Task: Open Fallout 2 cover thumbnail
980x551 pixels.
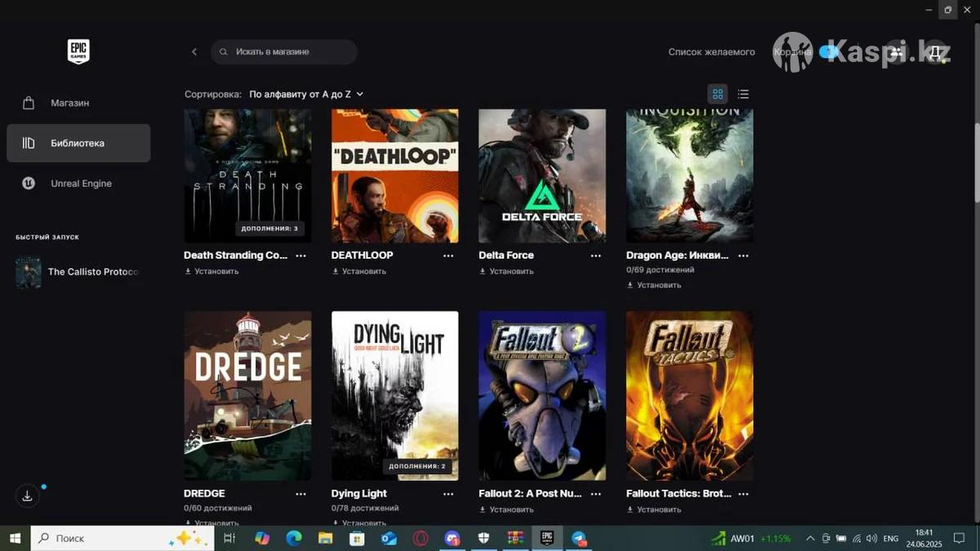Action: pyautogui.click(x=542, y=396)
